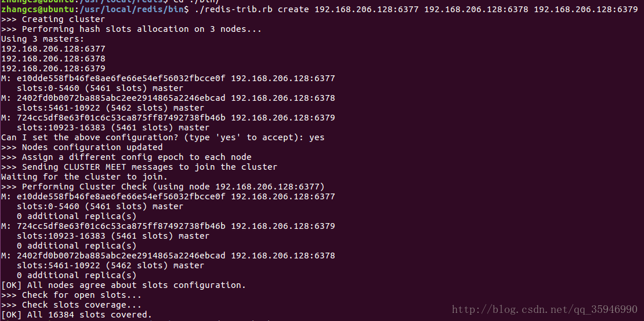Click the first 'slots:0-5460 (5461 slots) master' line
This screenshot has width=644, height=321.
100,88
